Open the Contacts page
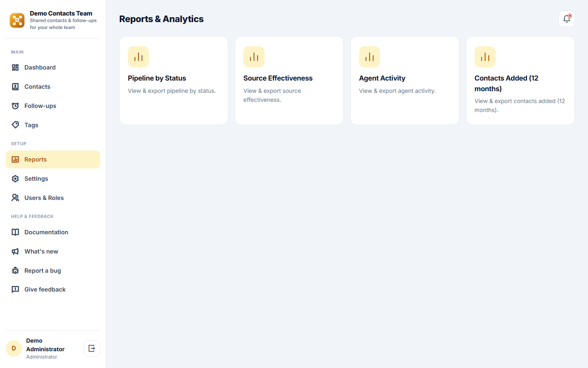This screenshot has width=588, height=368. click(53, 87)
